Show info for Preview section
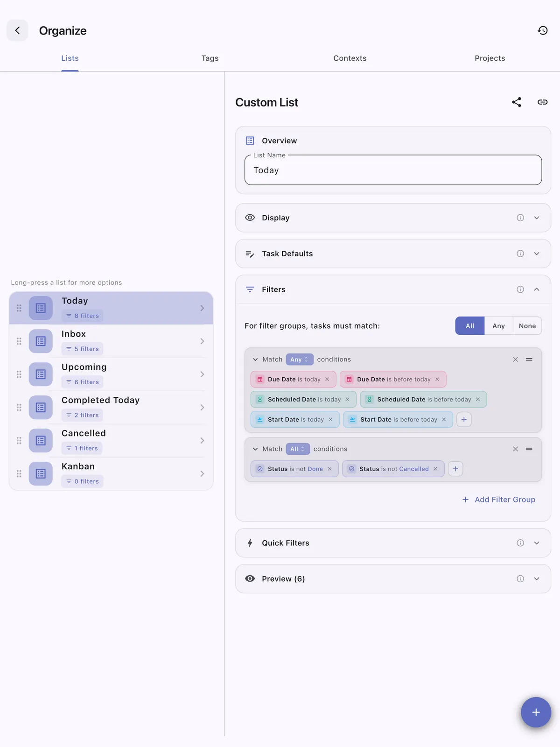 click(x=520, y=579)
